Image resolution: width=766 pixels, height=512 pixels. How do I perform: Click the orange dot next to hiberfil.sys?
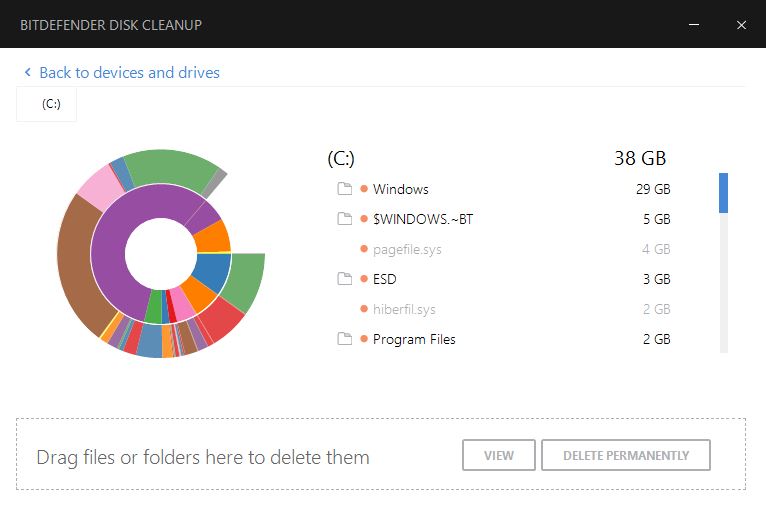[363, 309]
